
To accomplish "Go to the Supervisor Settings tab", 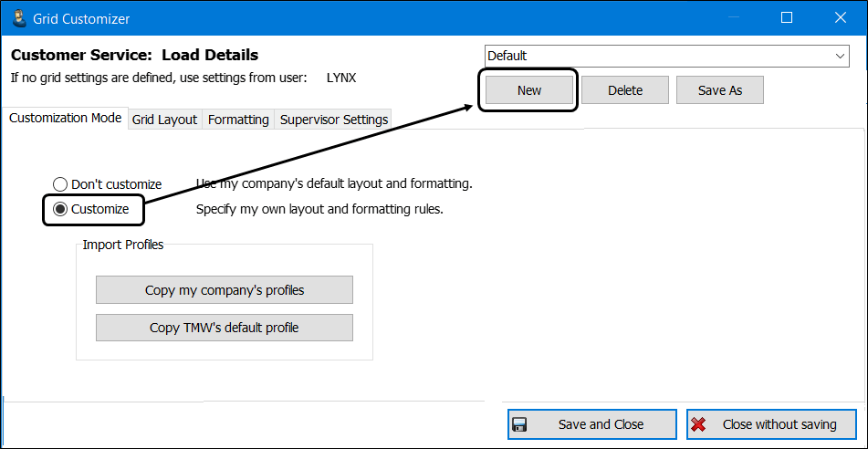I will click(334, 120).
